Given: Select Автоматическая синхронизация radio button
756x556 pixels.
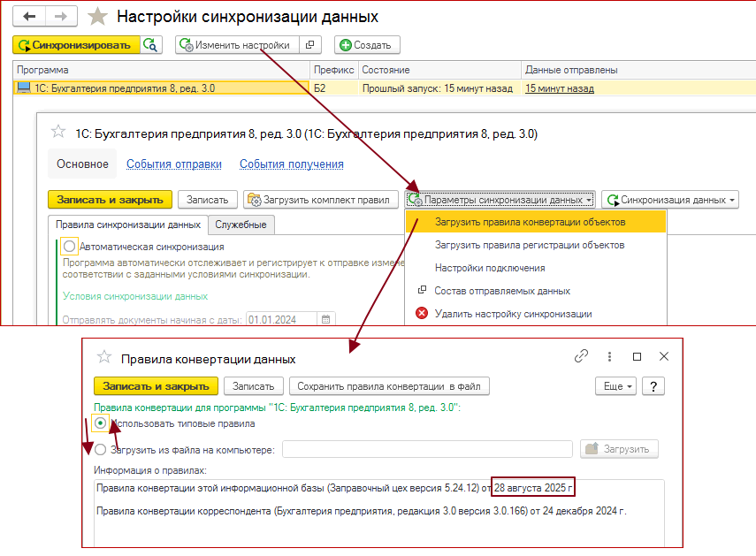Looking at the screenshot, I should click(70, 247).
